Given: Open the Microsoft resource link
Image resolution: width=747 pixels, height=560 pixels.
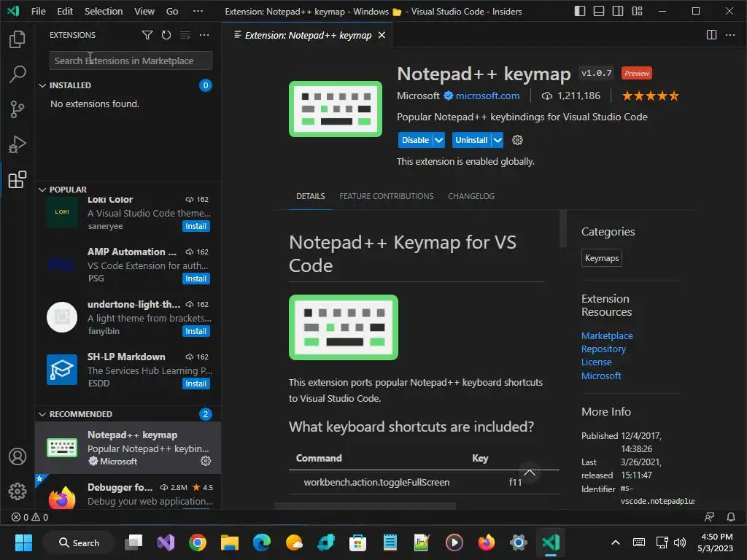Looking at the screenshot, I should pos(601,376).
